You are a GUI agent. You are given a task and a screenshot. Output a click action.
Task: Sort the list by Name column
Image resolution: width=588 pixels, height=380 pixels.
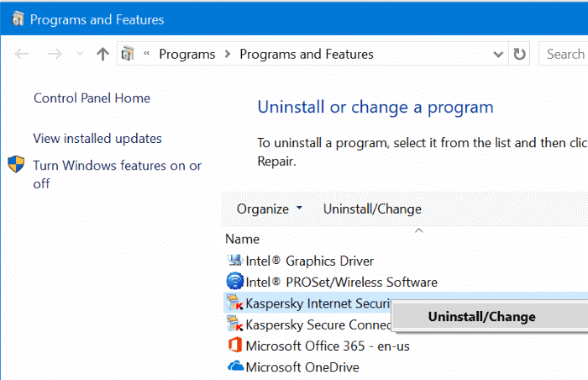tap(242, 240)
